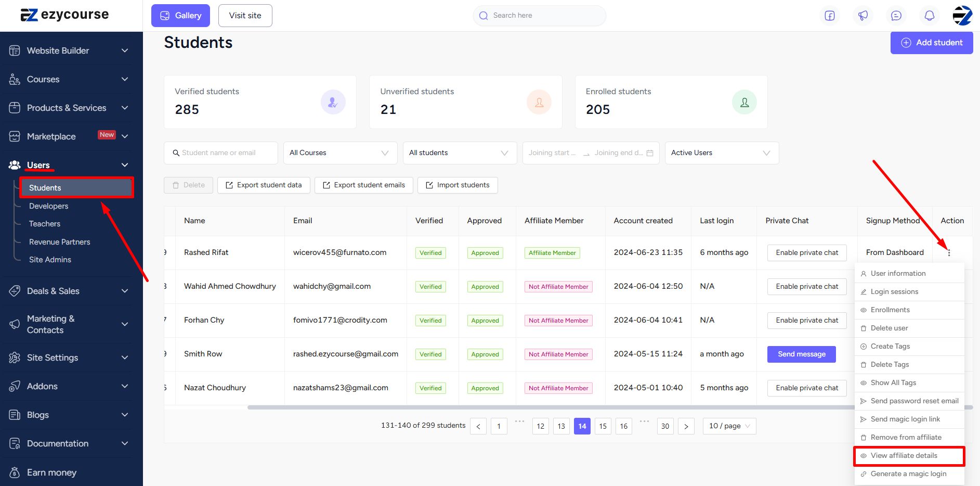The width and height of the screenshot is (980, 486).
Task: Go to previous page arrow
Action: (x=478, y=426)
